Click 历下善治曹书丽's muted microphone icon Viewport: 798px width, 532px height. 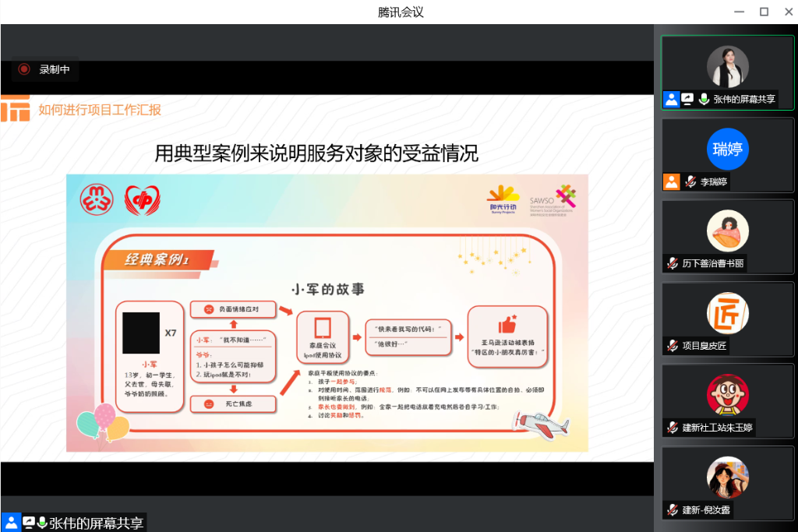(x=672, y=263)
